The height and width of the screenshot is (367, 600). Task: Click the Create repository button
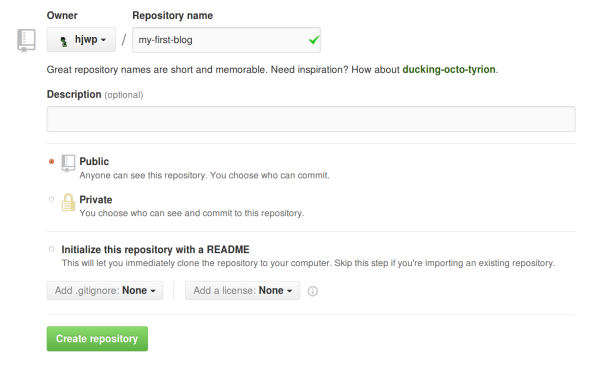97,339
